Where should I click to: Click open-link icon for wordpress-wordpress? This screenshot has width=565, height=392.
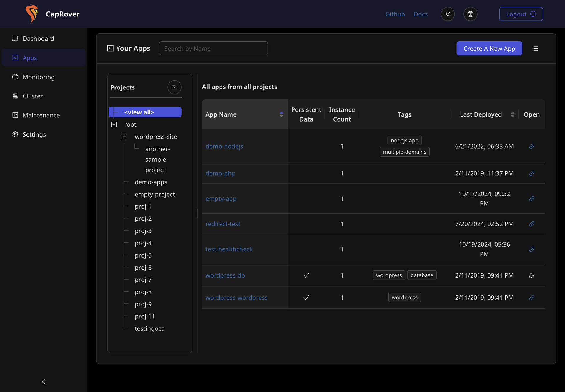[x=531, y=298]
